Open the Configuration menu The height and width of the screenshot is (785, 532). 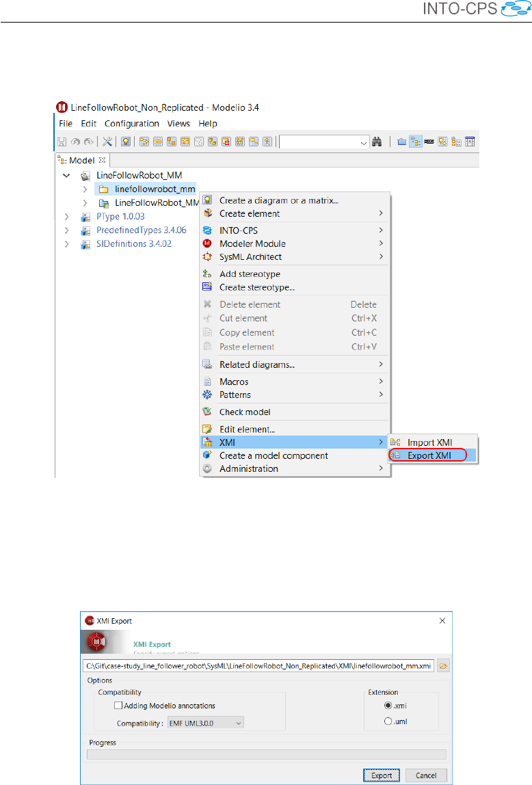click(131, 124)
